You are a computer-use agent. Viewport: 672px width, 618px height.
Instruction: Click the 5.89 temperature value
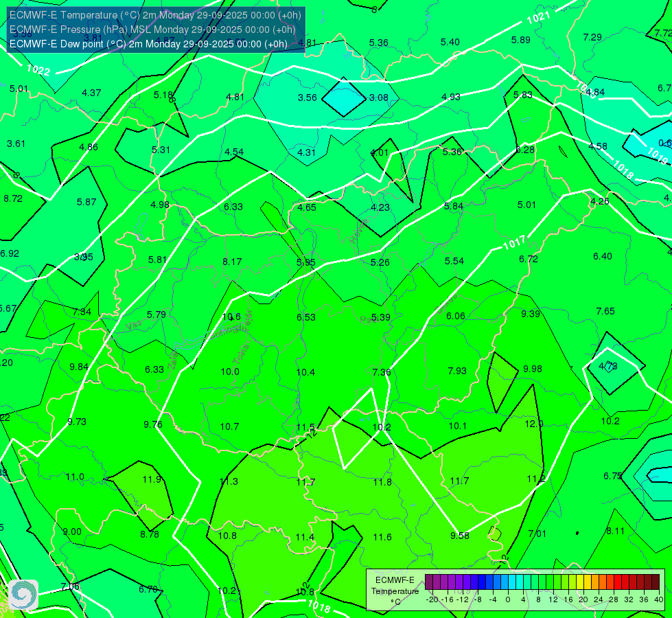pos(521,40)
